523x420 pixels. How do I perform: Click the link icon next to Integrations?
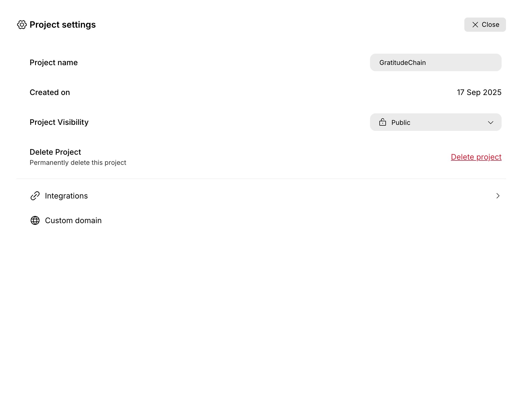[x=35, y=196]
